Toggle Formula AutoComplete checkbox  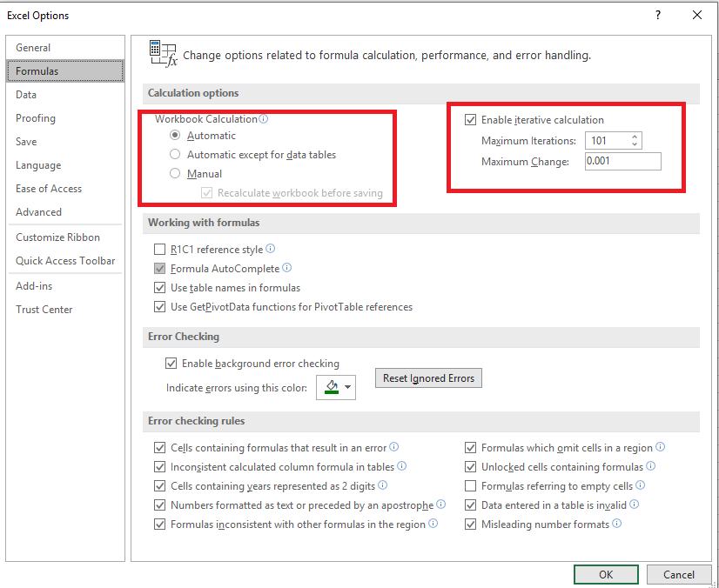159,269
